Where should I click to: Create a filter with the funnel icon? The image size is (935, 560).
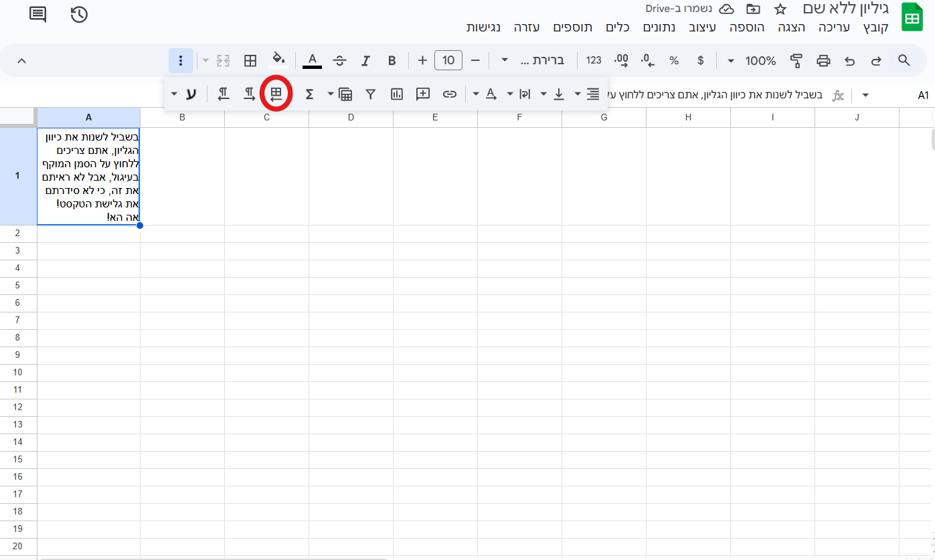371,94
